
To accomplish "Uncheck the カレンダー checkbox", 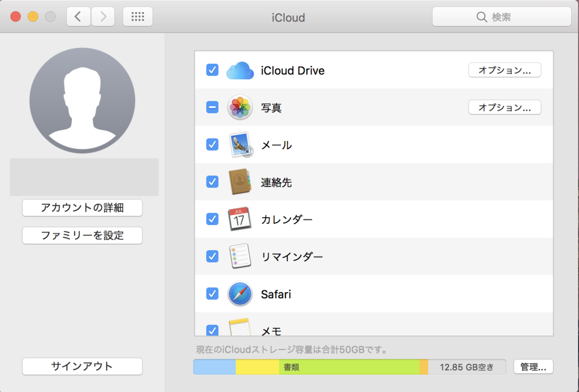I will pos(213,219).
